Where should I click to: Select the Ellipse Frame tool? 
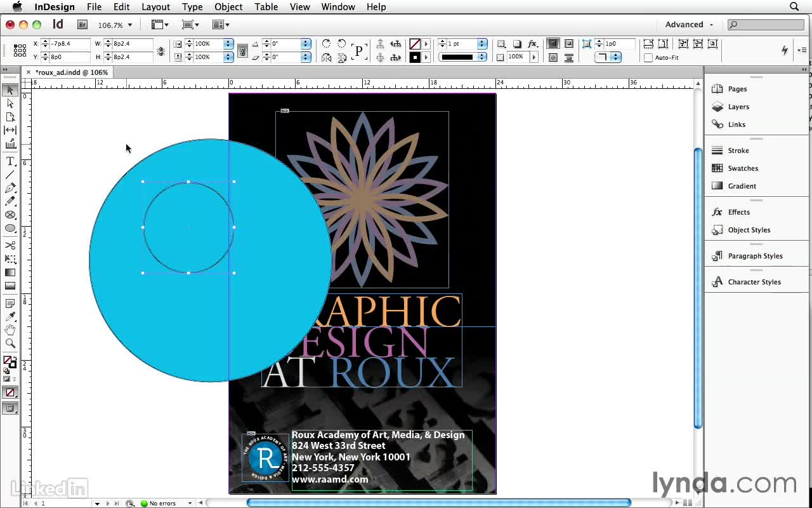(x=10, y=215)
